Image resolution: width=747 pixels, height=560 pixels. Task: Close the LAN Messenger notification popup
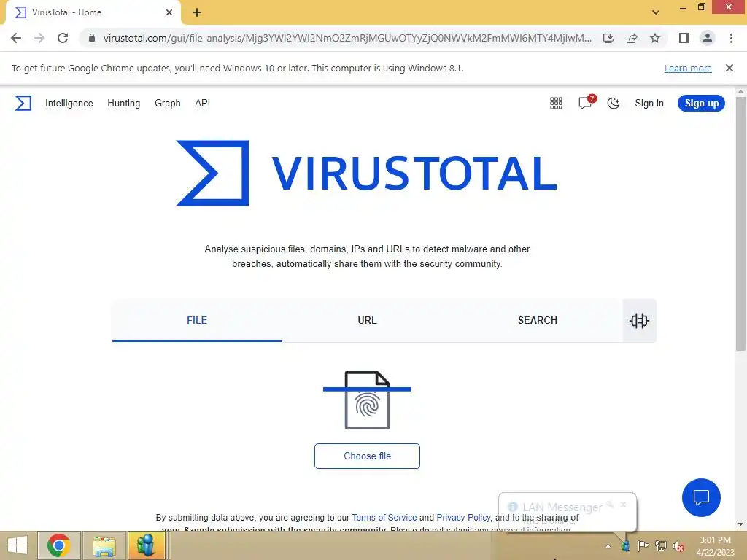pos(623,505)
